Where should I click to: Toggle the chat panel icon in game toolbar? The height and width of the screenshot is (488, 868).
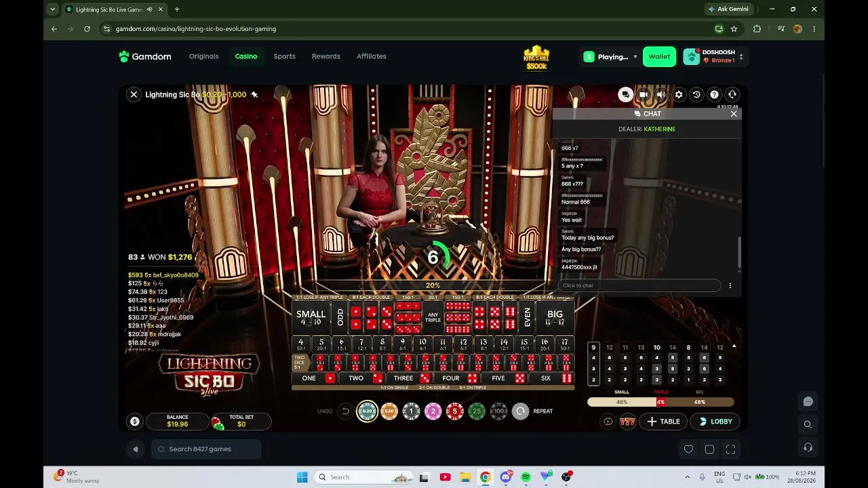(625, 94)
